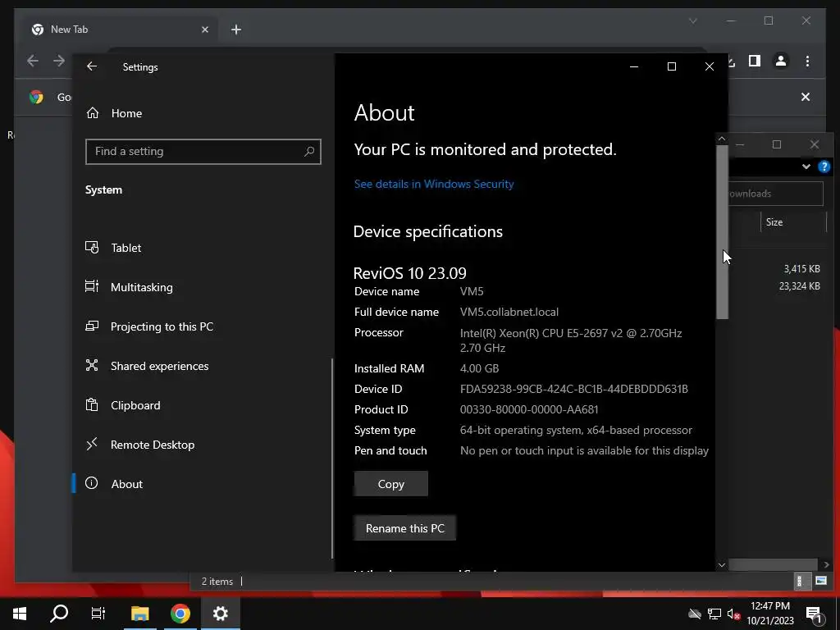840x630 pixels.
Task: Click the Settings vertical scrollbar thumb
Action: [x=722, y=231]
